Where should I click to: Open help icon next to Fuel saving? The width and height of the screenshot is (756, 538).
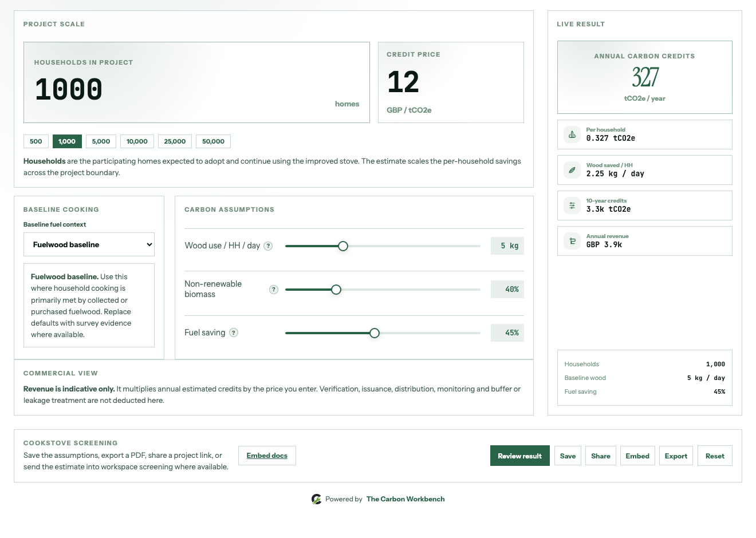[x=234, y=333]
